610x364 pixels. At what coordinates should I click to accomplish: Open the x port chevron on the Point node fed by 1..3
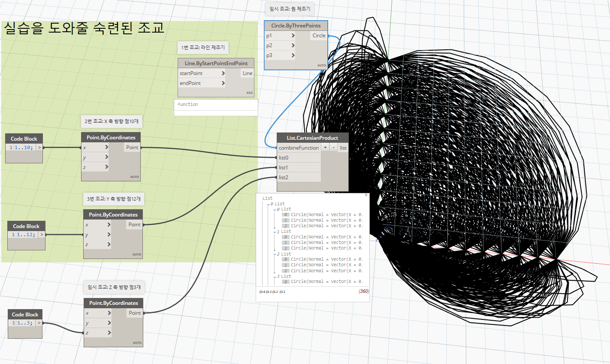point(109,313)
